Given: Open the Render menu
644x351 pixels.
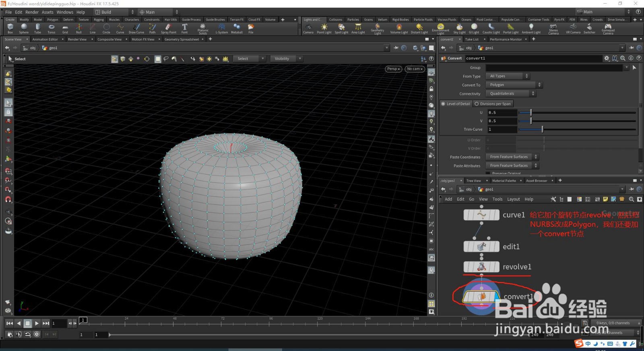Looking at the screenshot, I should [x=32, y=12].
